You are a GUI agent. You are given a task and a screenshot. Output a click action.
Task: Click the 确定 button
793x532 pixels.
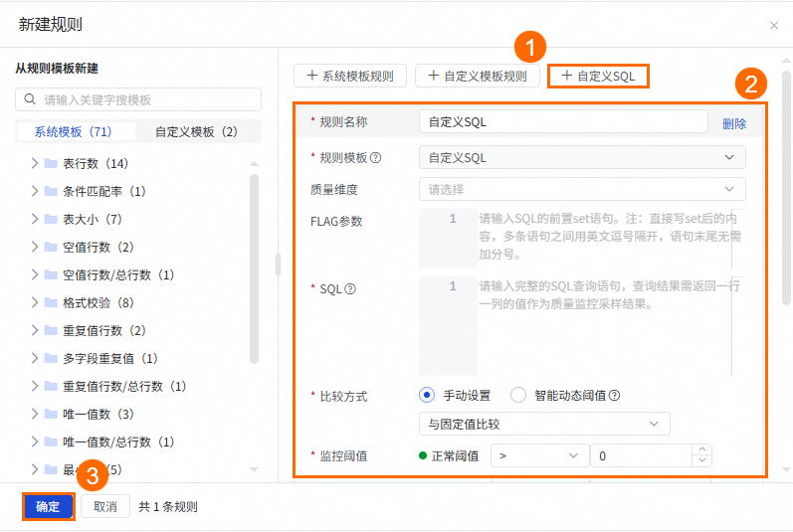click(x=48, y=506)
